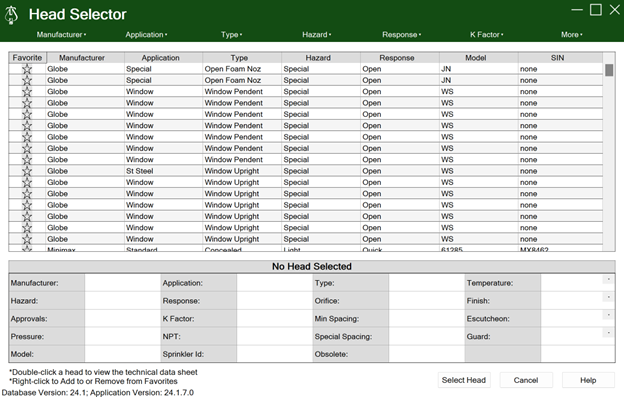Click the 'Orifice:' detail label
The image size is (624, 397).
tap(327, 301)
